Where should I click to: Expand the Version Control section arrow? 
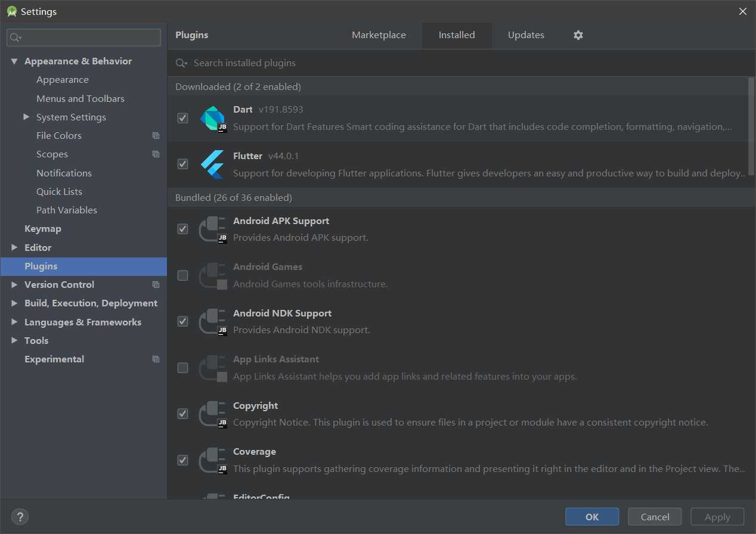coord(14,285)
